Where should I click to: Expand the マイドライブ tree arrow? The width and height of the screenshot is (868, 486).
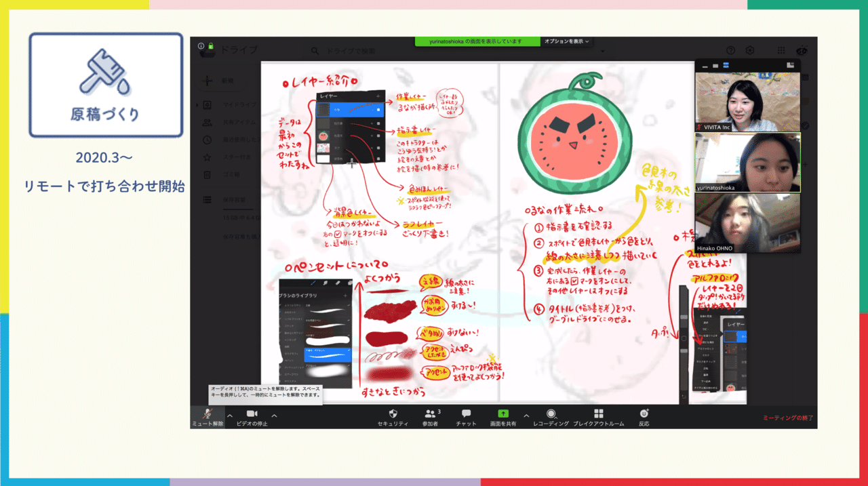pos(198,105)
